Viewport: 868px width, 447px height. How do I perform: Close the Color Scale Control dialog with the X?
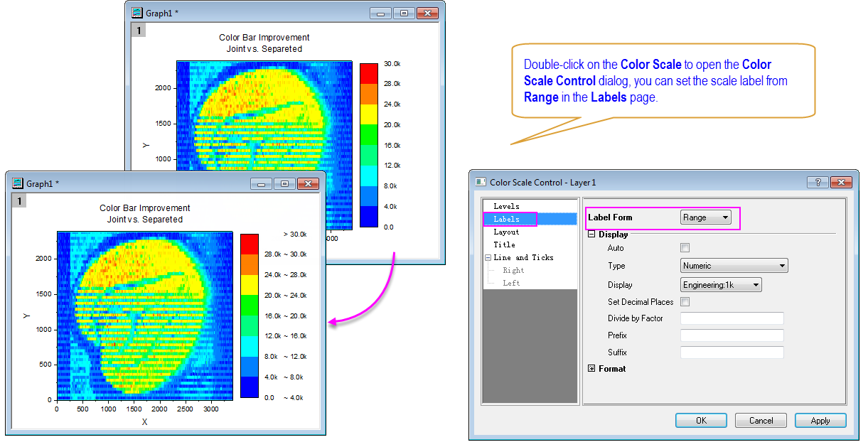[x=841, y=182]
